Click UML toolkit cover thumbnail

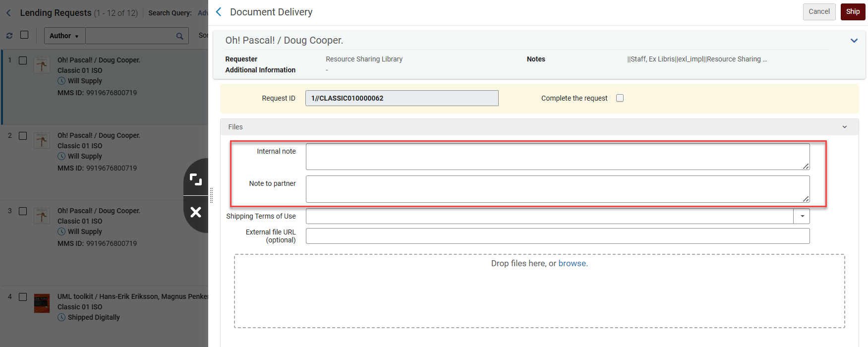pos(42,303)
